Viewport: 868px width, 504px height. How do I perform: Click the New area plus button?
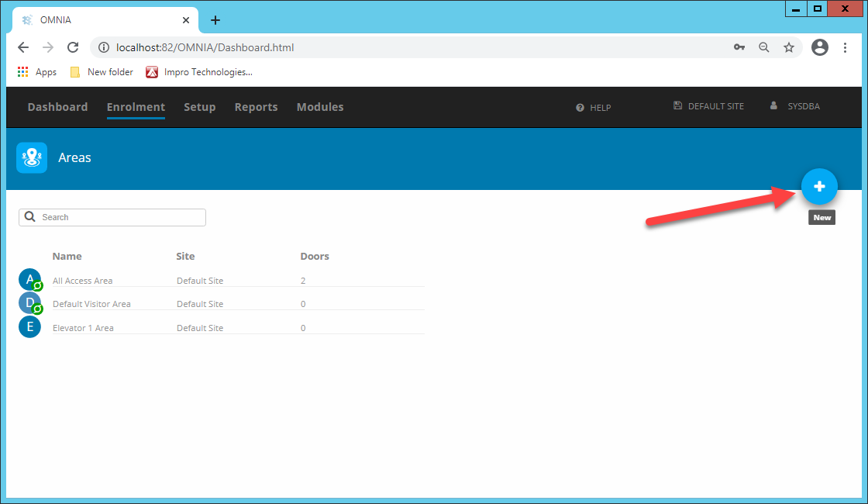click(x=819, y=187)
